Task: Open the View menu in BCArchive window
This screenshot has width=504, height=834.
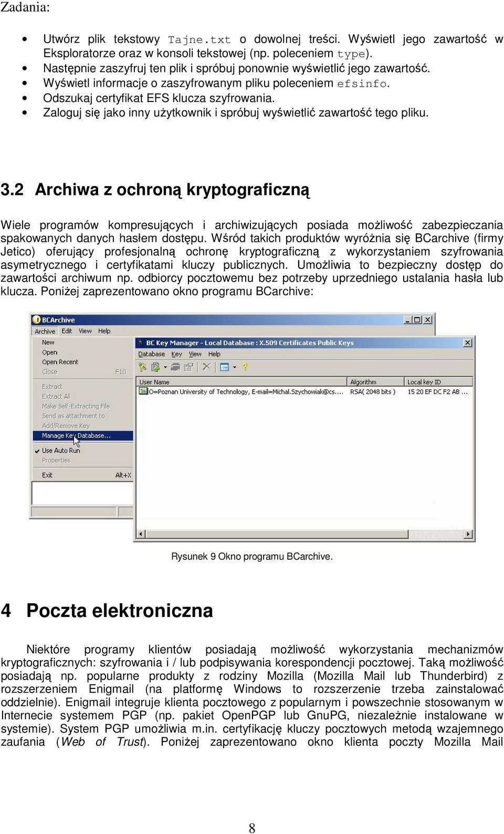Action: click(x=85, y=331)
